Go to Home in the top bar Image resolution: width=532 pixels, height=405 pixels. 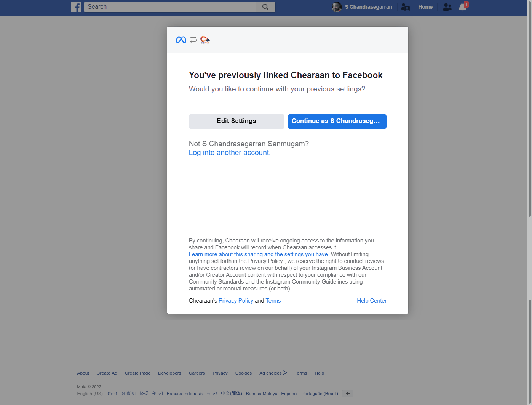[x=425, y=7]
